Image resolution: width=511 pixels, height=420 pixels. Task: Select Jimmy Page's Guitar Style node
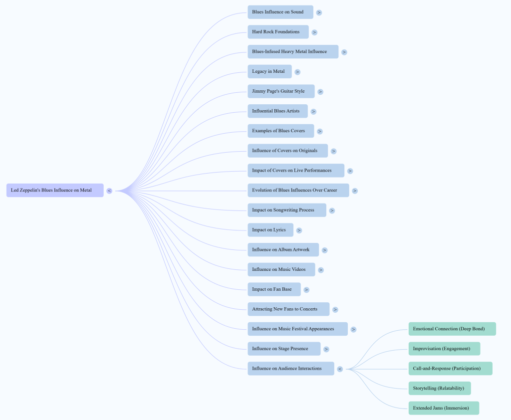point(281,91)
